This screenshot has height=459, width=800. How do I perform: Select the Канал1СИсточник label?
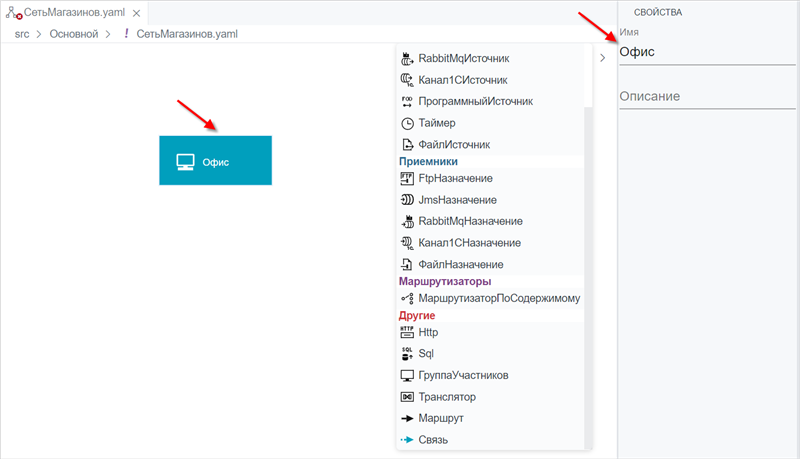coord(463,80)
